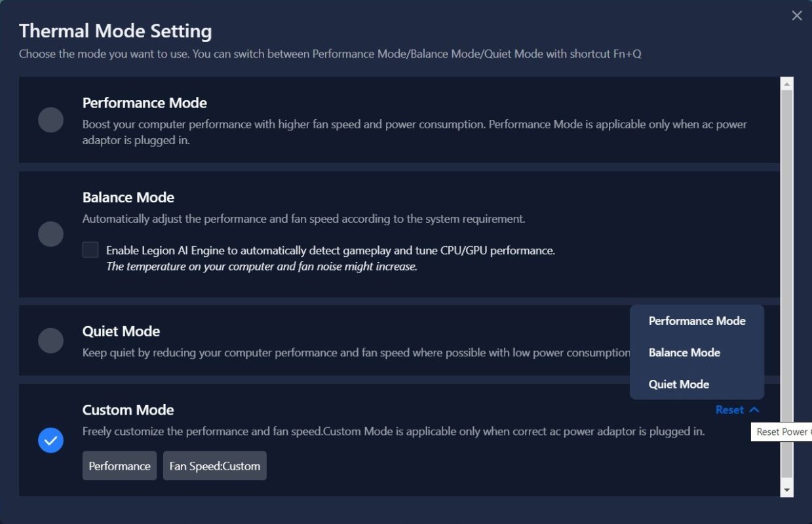Image resolution: width=812 pixels, height=524 pixels.
Task: Click the Quiet Mode heading
Action: [x=121, y=331]
